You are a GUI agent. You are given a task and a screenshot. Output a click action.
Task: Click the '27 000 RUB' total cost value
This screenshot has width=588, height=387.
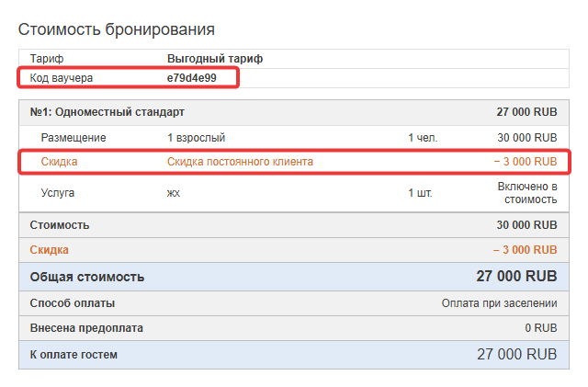(516, 277)
